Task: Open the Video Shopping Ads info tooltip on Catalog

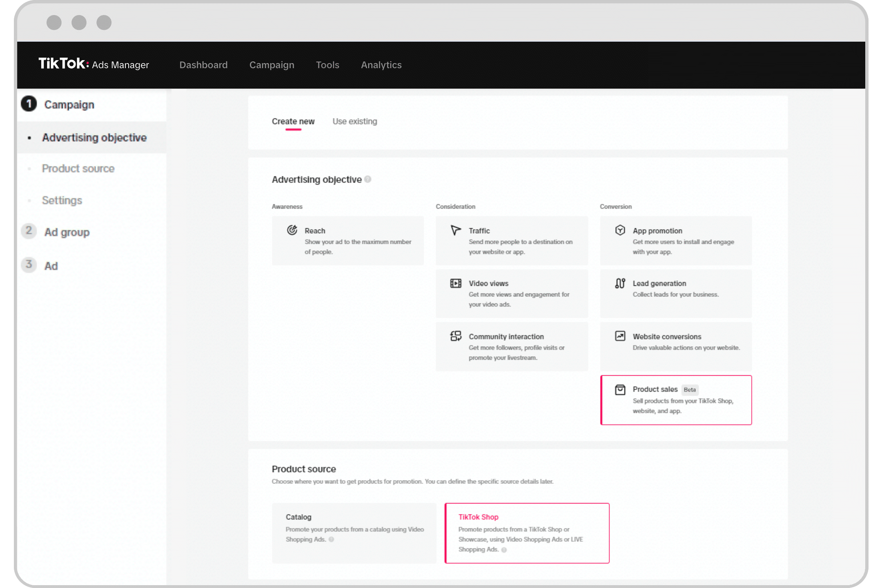Action: point(331,539)
